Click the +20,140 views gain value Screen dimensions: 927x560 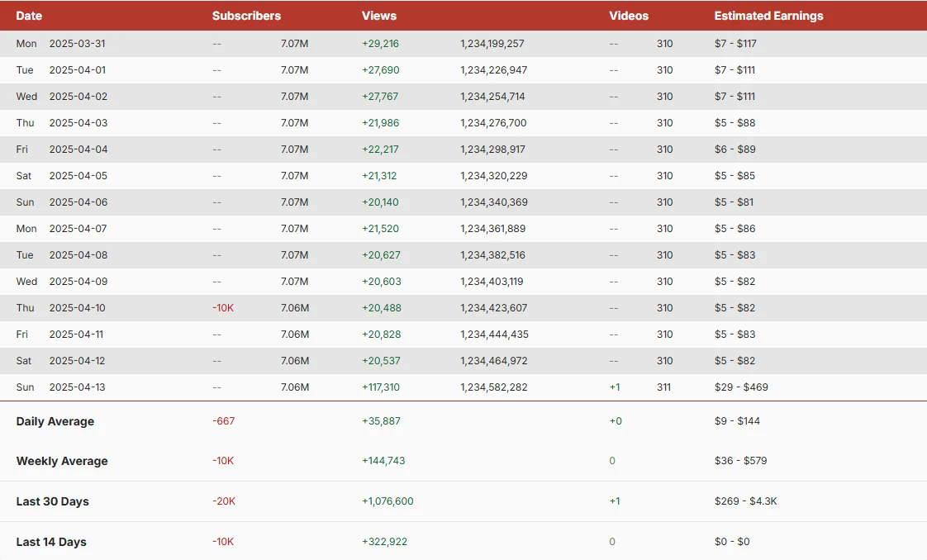pyautogui.click(x=380, y=202)
